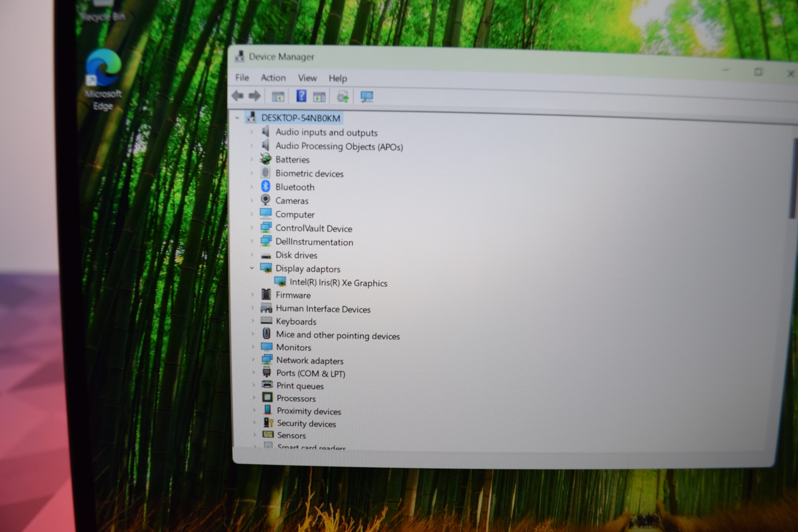Screen dimensions: 798x532
Task: Open the View menu
Action: 307,78
